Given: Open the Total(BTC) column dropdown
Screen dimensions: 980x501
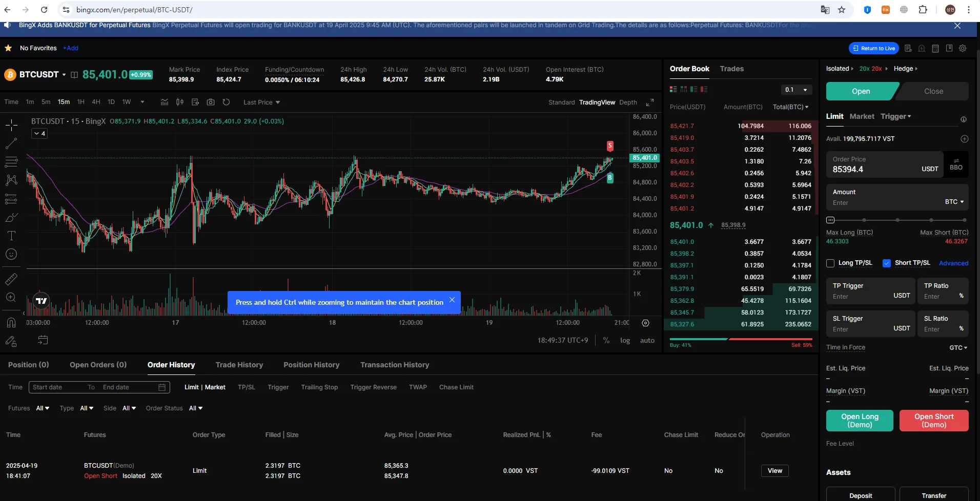Looking at the screenshot, I should click(x=790, y=107).
